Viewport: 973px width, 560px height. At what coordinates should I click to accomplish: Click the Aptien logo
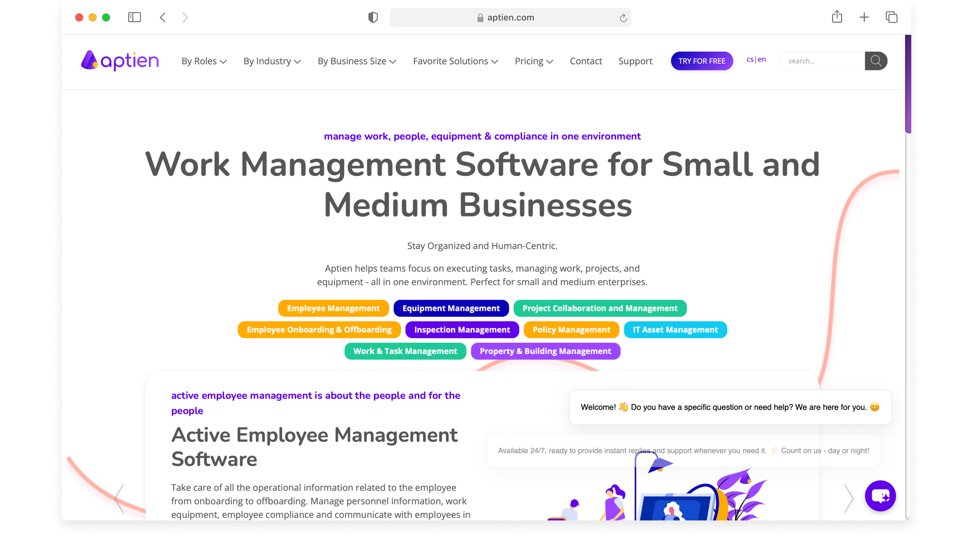(120, 61)
